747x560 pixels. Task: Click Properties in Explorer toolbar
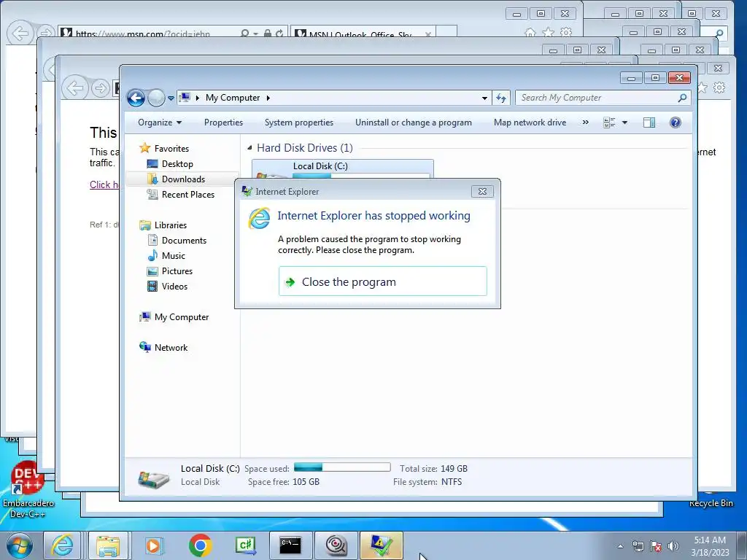point(223,122)
